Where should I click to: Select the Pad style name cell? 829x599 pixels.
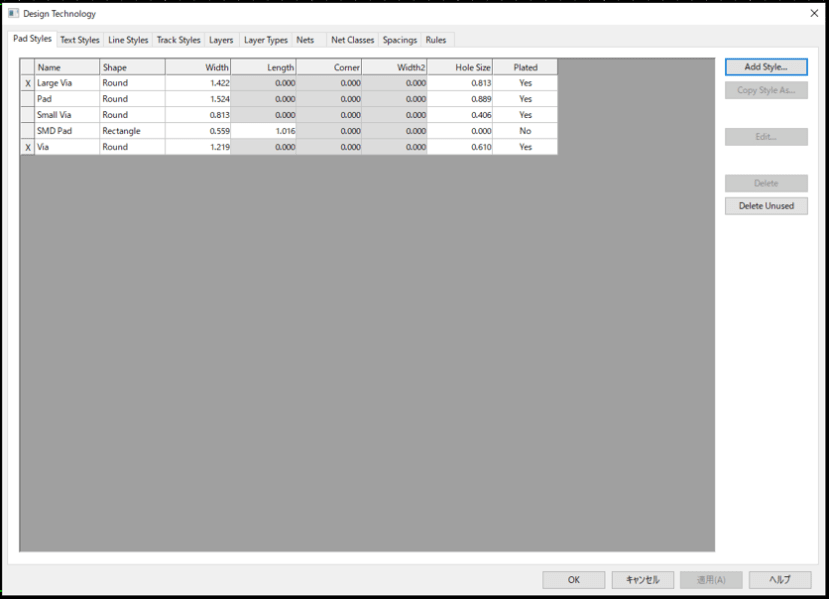click(67, 99)
